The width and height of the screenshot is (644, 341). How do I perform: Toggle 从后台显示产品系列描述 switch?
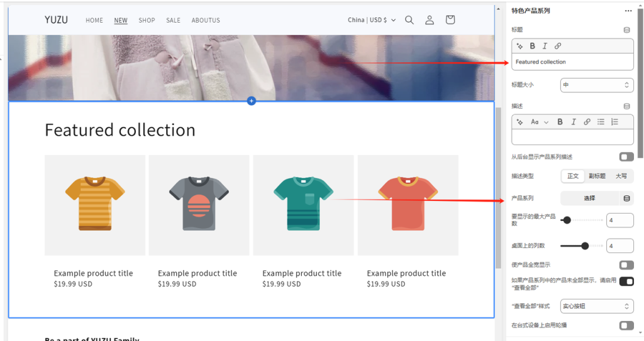(x=626, y=157)
